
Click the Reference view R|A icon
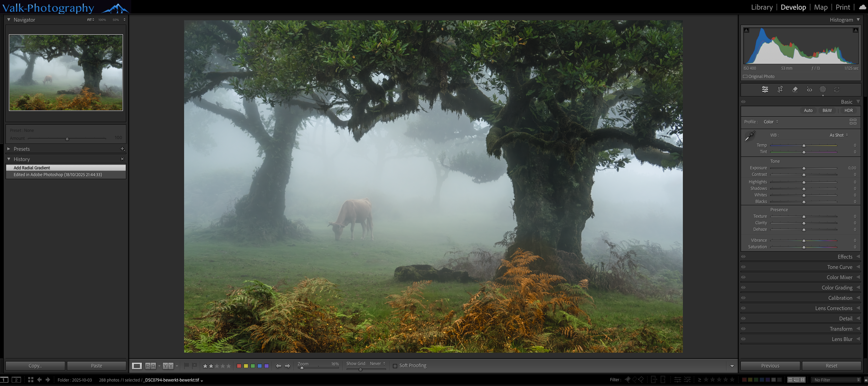150,366
